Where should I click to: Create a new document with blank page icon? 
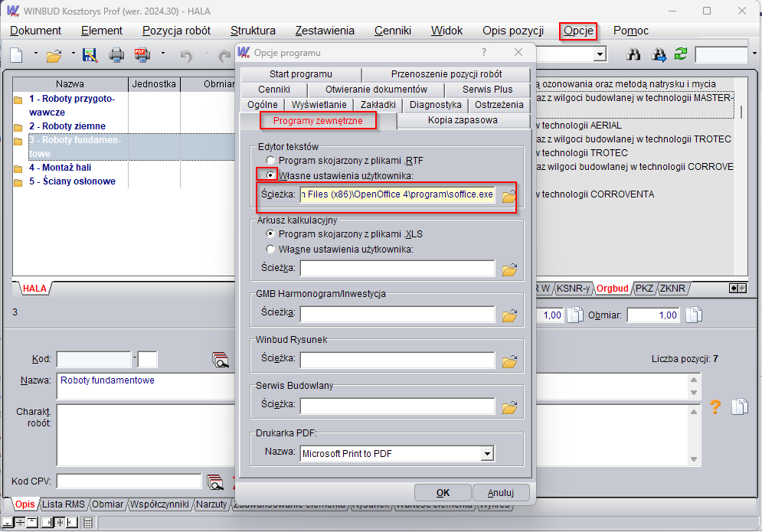(x=17, y=55)
